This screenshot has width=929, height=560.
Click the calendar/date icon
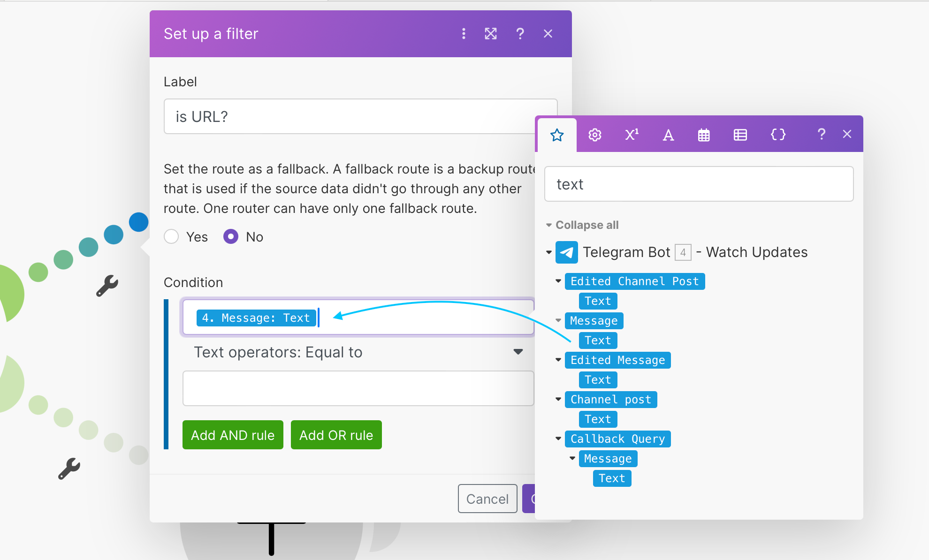coord(703,136)
